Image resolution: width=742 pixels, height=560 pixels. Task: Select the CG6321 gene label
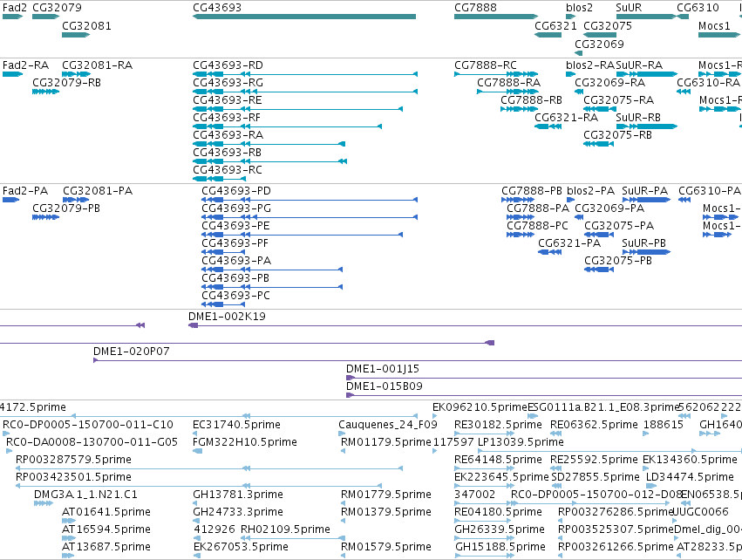click(x=555, y=25)
